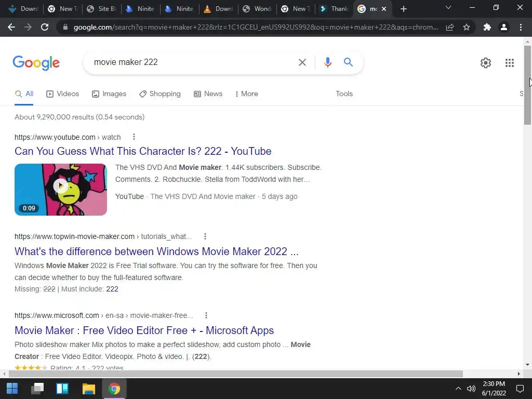Switch to 'Site Bl' browser tab
The width and height of the screenshot is (532, 399).
[x=101, y=9]
